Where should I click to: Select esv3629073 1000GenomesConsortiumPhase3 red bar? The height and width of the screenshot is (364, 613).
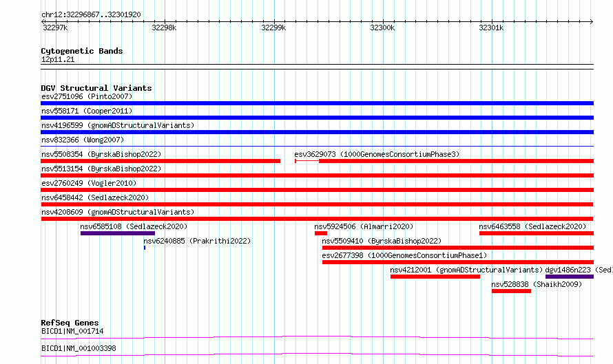click(x=444, y=161)
